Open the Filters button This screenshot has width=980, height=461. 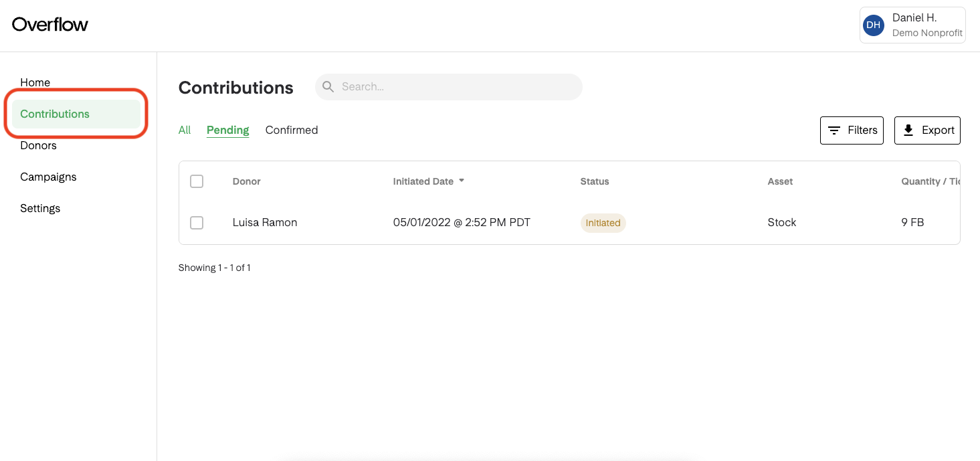852,130
